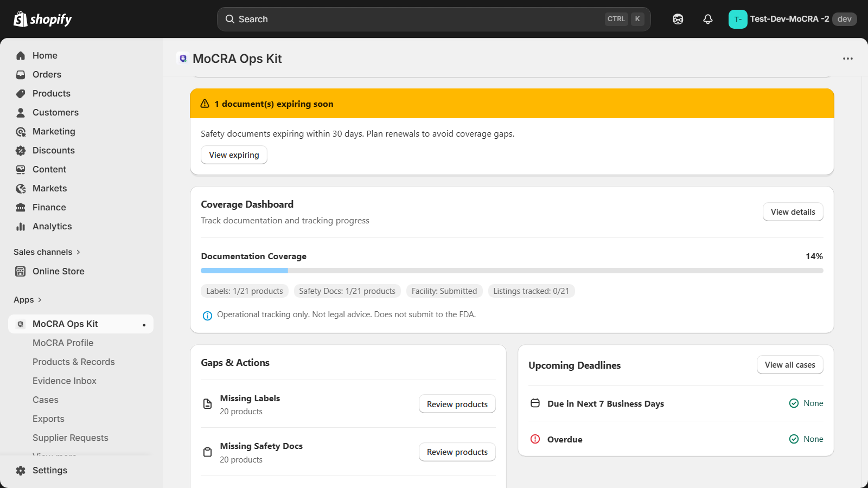The width and height of the screenshot is (868, 488).
Task: Click the calendar icon for Due in Next 7 Days
Action: (x=535, y=403)
